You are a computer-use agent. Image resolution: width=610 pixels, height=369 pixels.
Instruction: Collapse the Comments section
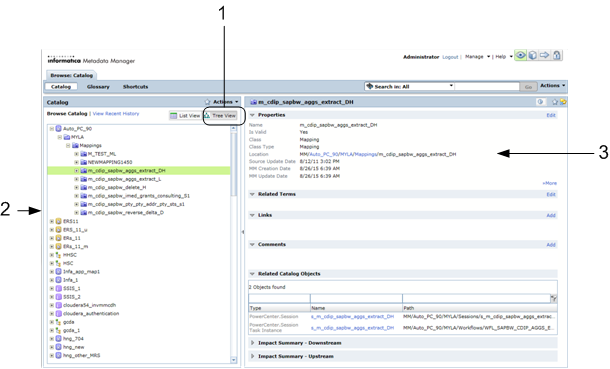252,245
